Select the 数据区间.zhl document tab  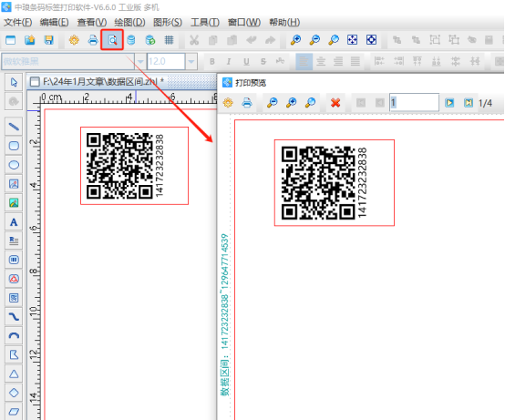[x=97, y=82]
